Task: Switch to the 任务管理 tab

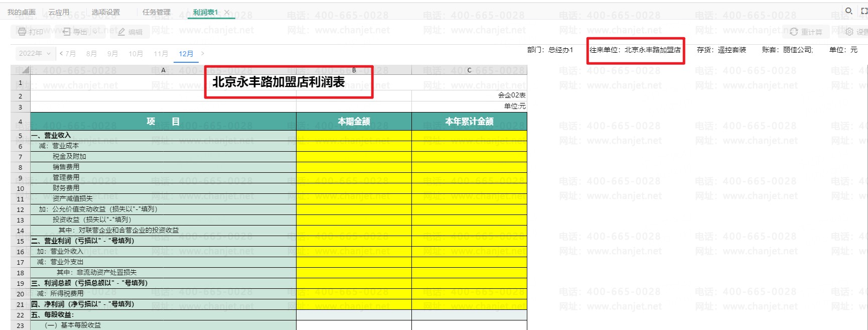Action: (x=156, y=12)
